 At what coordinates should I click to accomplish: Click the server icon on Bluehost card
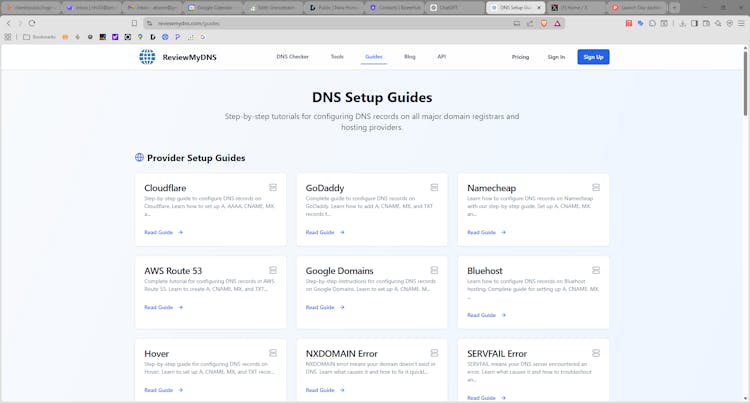[595, 270]
